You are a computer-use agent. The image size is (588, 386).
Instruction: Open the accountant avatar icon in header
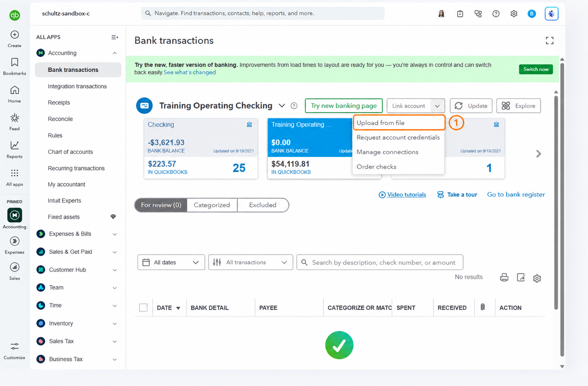click(441, 14)
